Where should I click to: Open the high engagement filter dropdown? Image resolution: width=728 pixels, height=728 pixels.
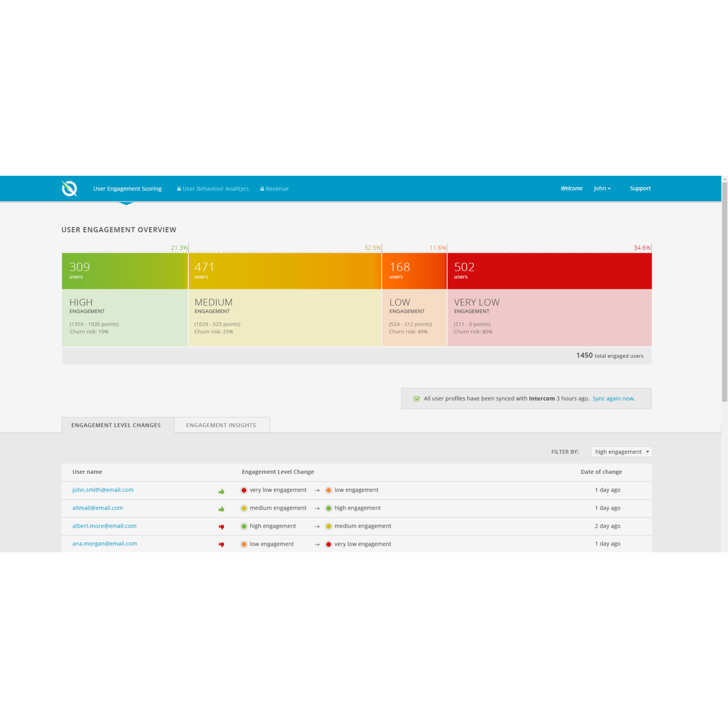coord(621,452)
